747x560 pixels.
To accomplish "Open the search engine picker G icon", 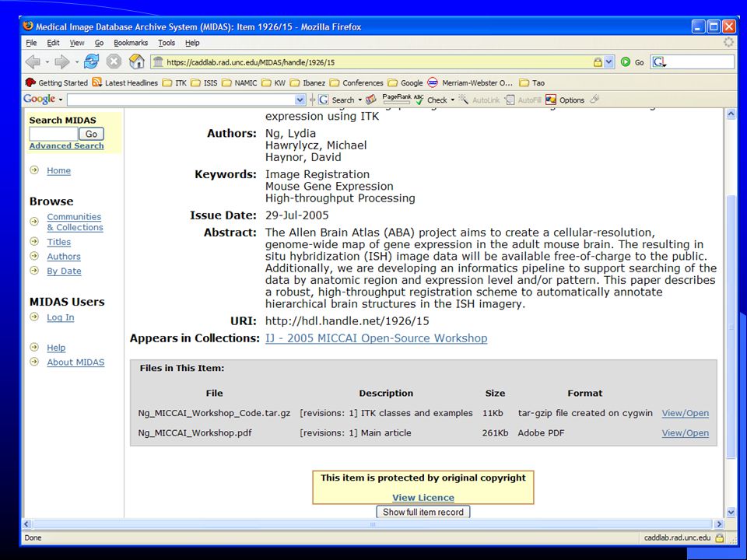I will coord(659,62).
